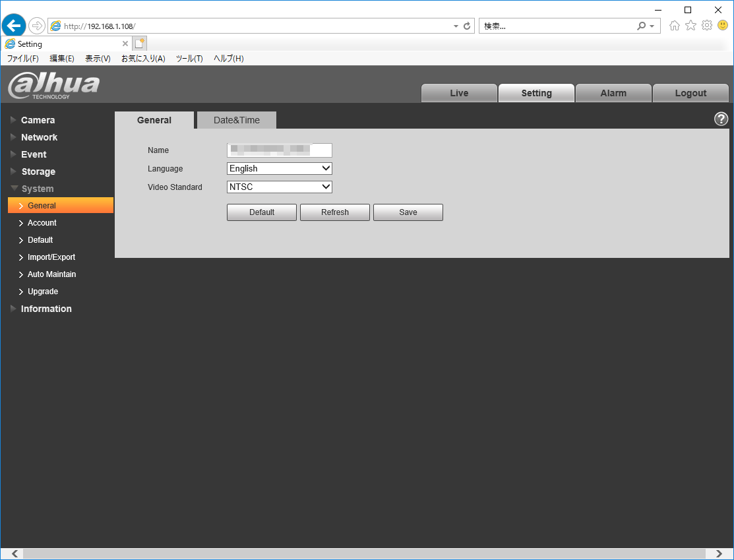Open the ツール(T) menu
734x560 pixels.
(189, 59)
